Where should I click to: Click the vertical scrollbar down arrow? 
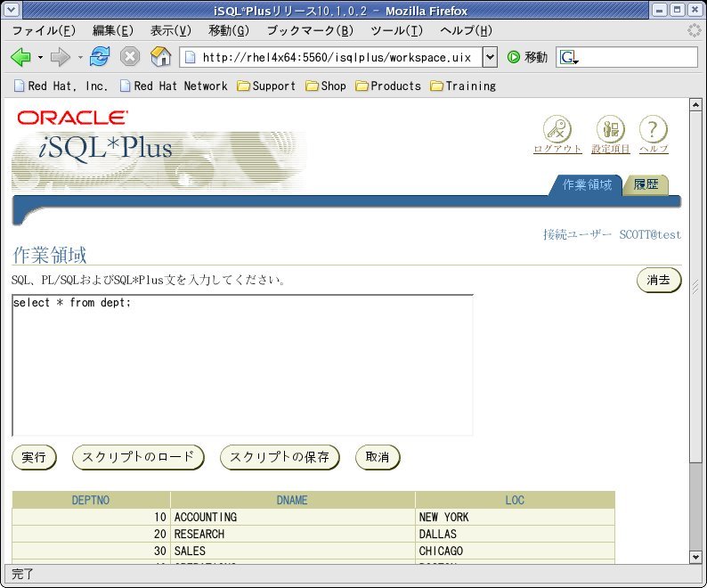tap(695, 558)
